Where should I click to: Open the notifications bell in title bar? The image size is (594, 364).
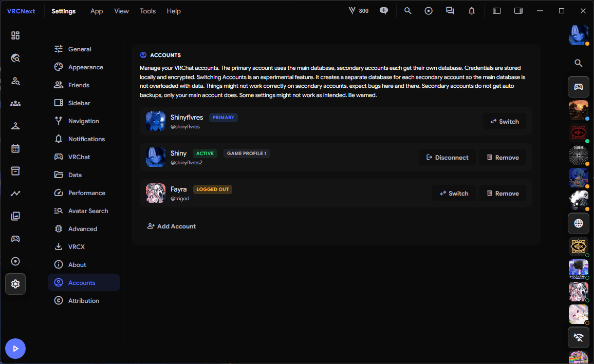point(472,11)
